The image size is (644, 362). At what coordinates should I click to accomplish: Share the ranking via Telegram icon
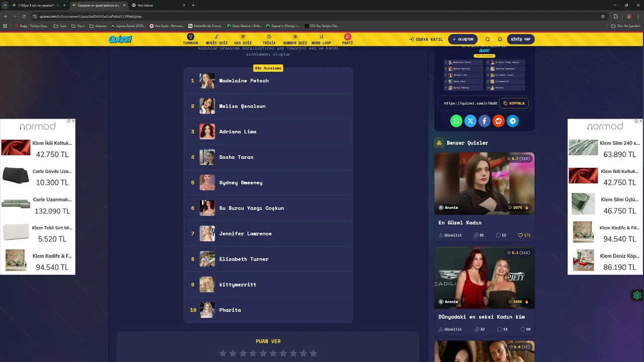point(513,121)
